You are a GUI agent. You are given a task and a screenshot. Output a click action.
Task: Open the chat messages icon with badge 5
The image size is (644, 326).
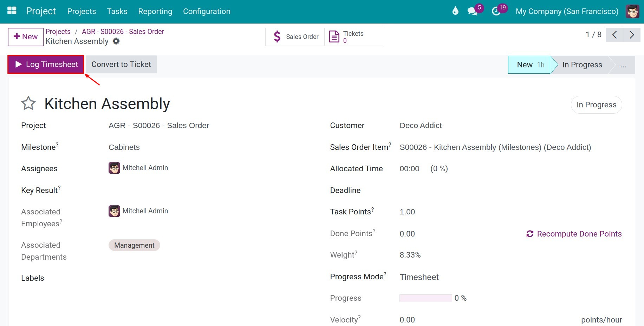(473, 11)
